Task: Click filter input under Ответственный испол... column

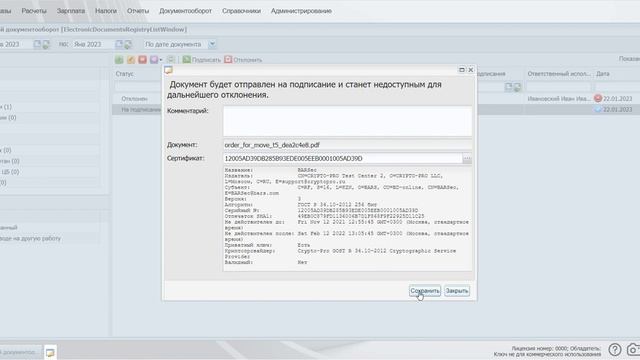Action: click(558, 87)
